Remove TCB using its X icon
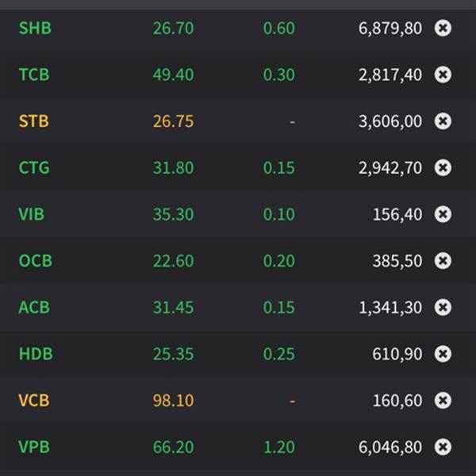This screenshot has height=476, width=476. 443,75
